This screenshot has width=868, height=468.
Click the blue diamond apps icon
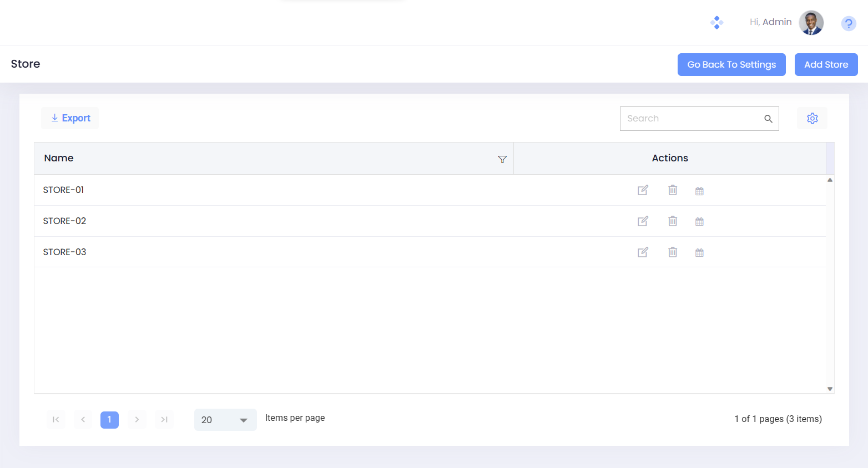[x=716, y=23]
